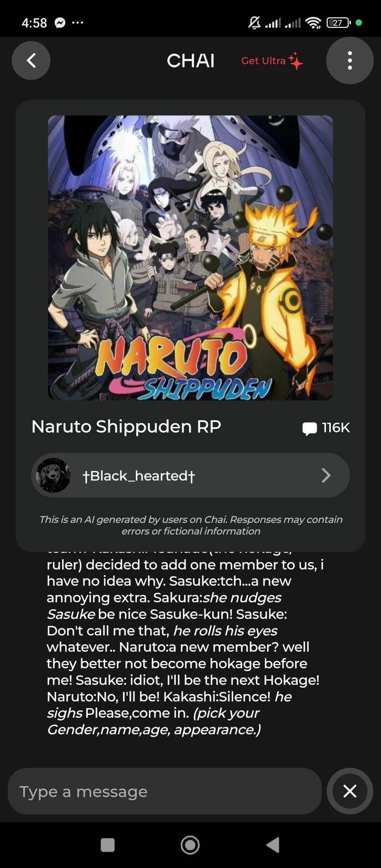Image resolution: width=381 pixels, height=868 pixels.
Task: Tap the Android home circle button
Action: pos(190,845)
